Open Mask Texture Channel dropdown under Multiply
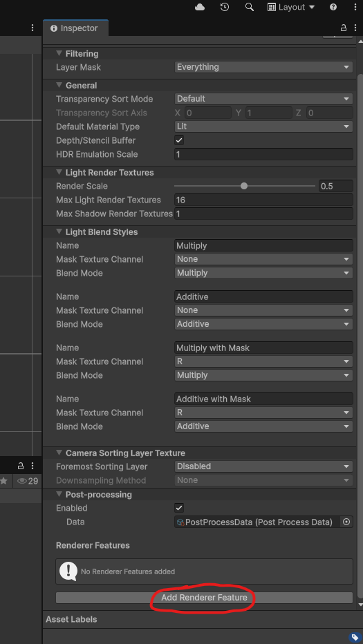Screen dimensions: 363x644 pyautogui.click(x=263, y=259)
